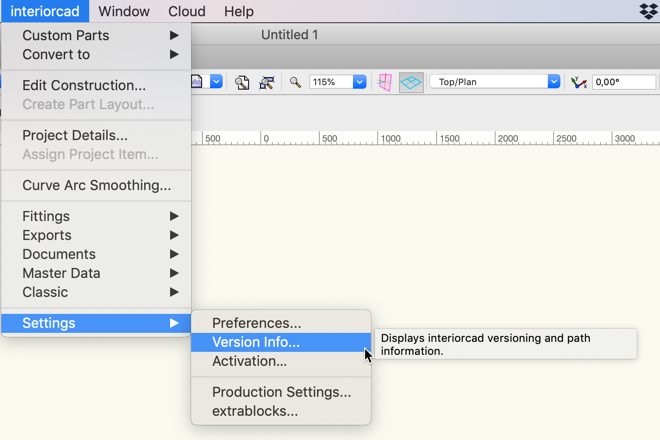Screen dimensions: 660x440
Task: Choose Edit Construction...
Action: click(96, 85)
